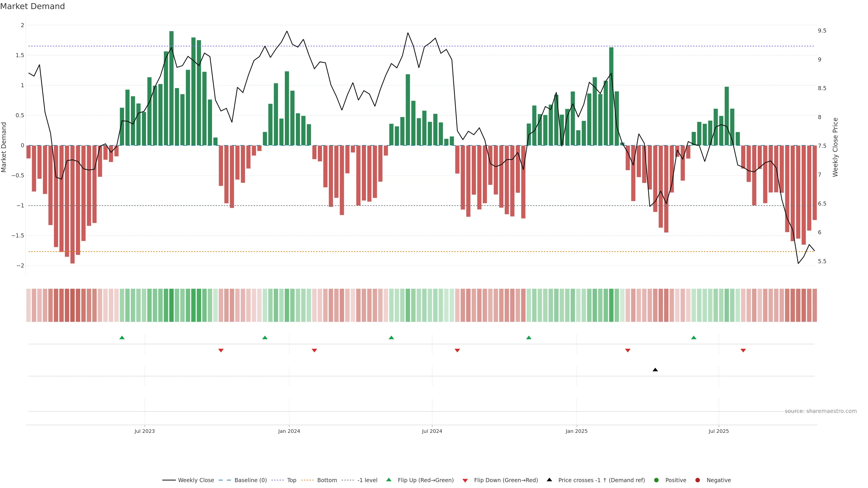Click the green Positive legend dot
The image size is (868, 488).
click(656, 480)
